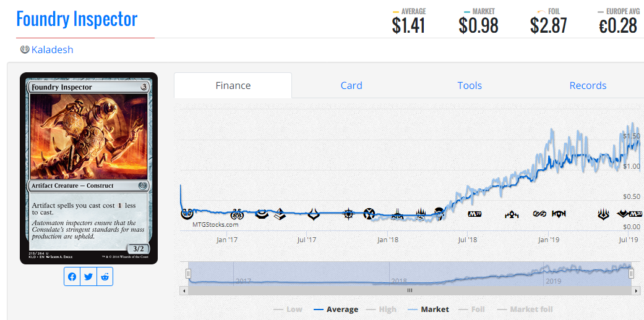The image size is (644, 320).
Task: Click the Jul '18 axis label
Action: point(467,240)
